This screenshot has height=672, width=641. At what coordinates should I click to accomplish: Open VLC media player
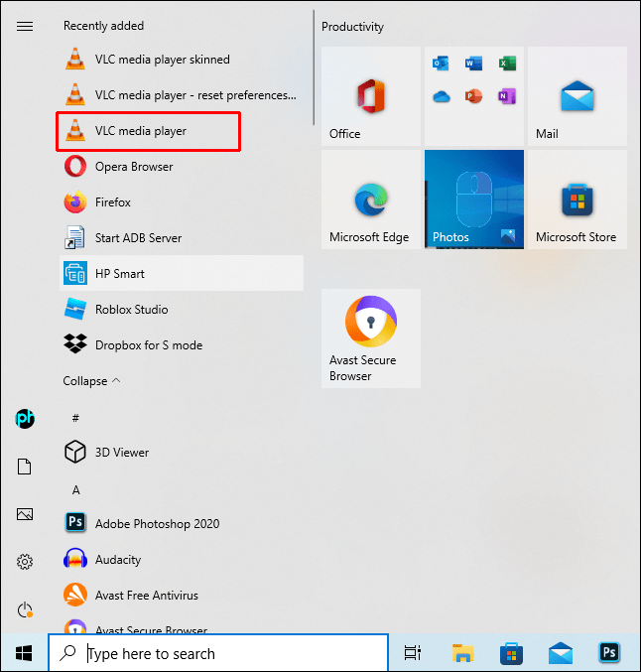coord(182,131)
